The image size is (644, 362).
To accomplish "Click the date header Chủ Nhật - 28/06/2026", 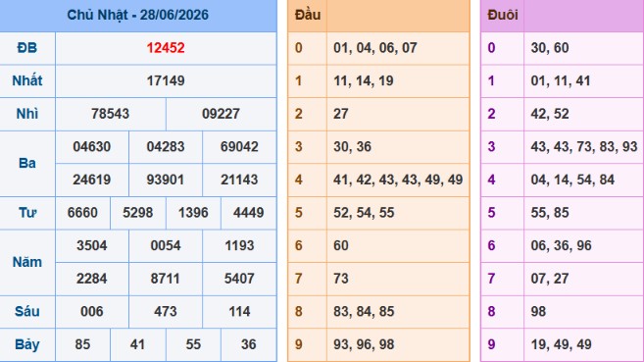I will (x=137, y=15).
